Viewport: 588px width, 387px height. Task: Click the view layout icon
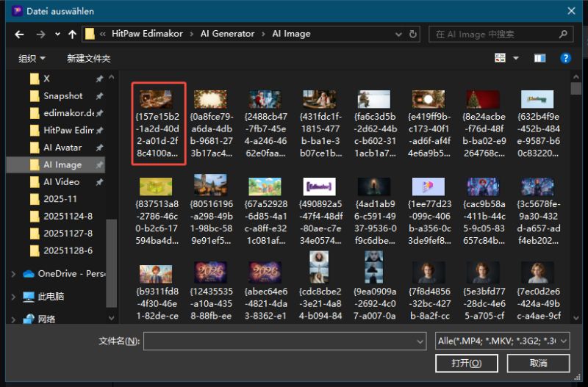[501, 58]
